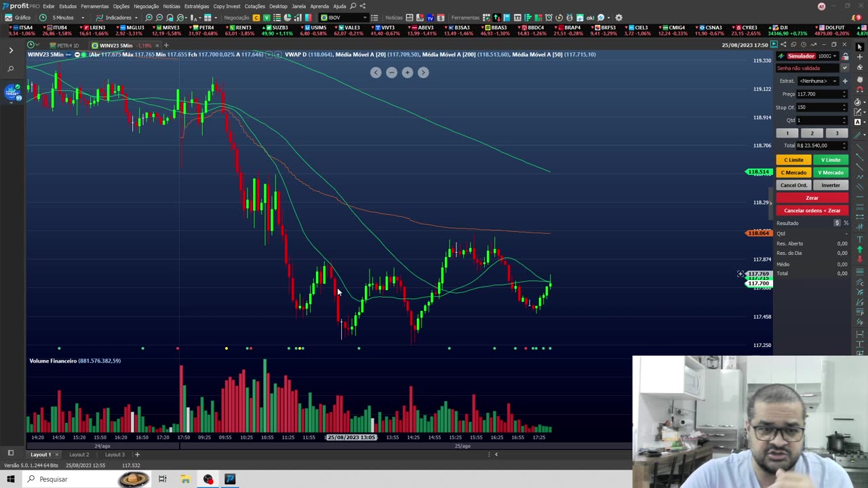Open the Copy Invest menu
Viewport: 868px width, 488px height.
(226, 6)
